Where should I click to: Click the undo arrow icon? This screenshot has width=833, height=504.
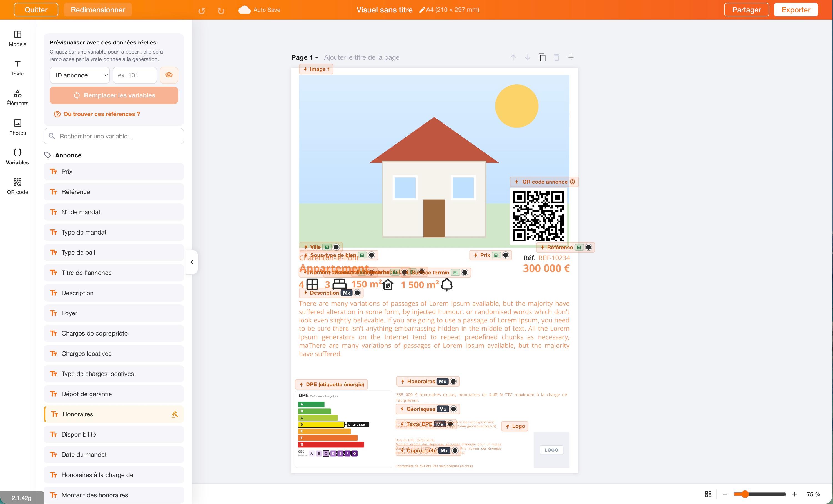(202, 11)
